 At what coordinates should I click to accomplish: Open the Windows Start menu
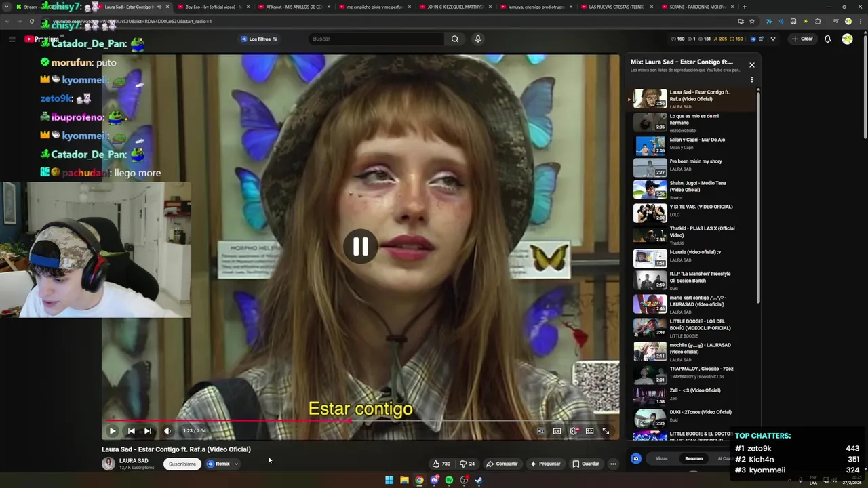coord(389,480)
